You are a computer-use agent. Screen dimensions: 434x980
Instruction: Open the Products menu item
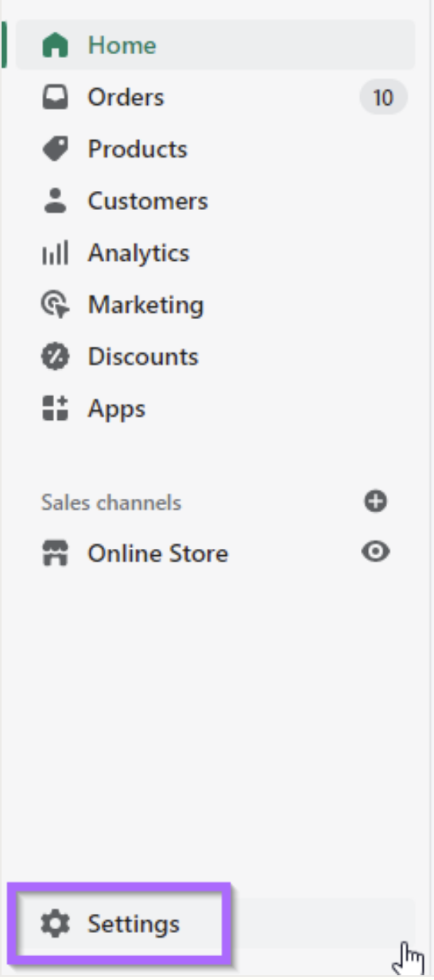tap(215, 150)
